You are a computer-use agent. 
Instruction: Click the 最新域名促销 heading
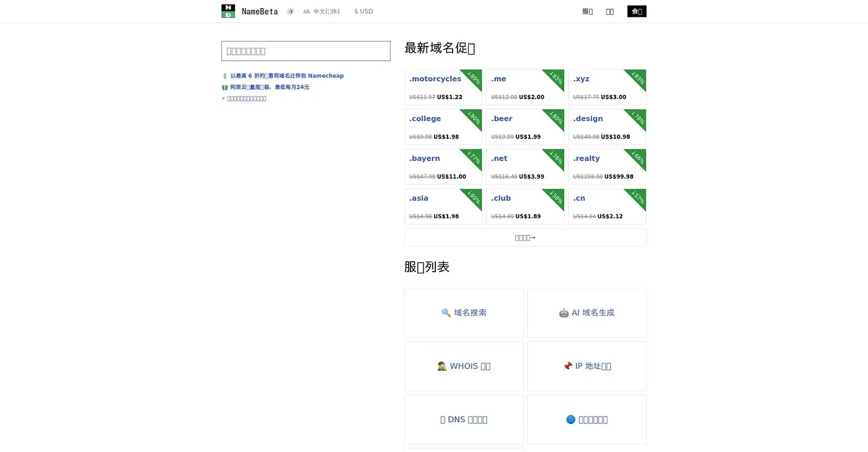(440, 48)
